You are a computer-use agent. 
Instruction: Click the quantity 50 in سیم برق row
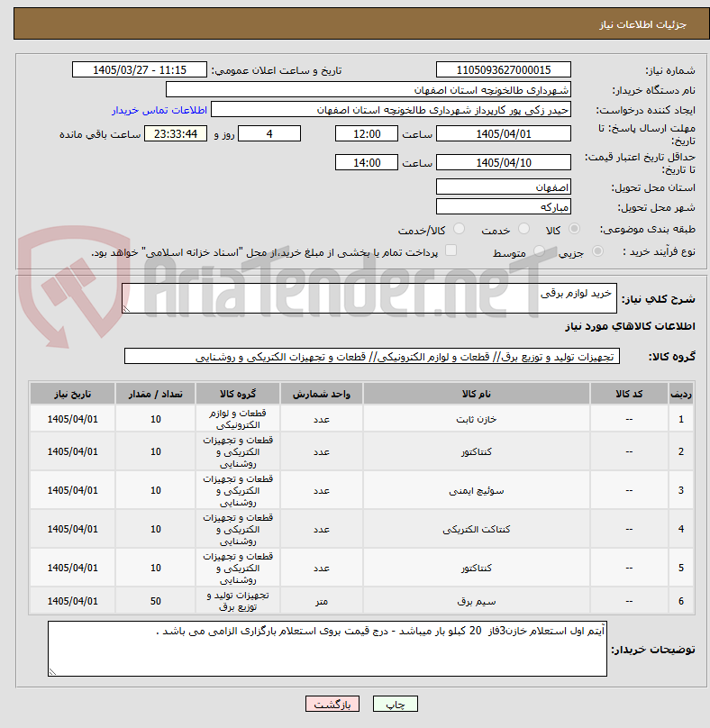[156, 601]
